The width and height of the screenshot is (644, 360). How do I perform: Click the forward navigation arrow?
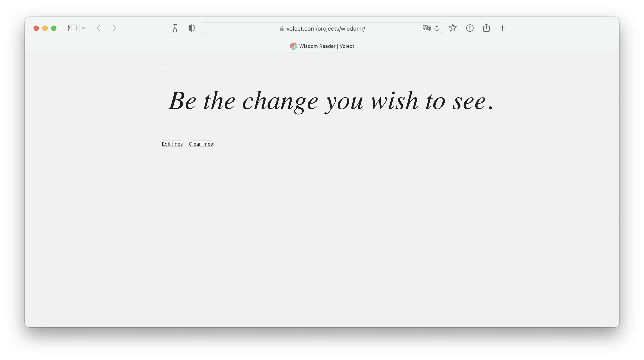[114, 28]
